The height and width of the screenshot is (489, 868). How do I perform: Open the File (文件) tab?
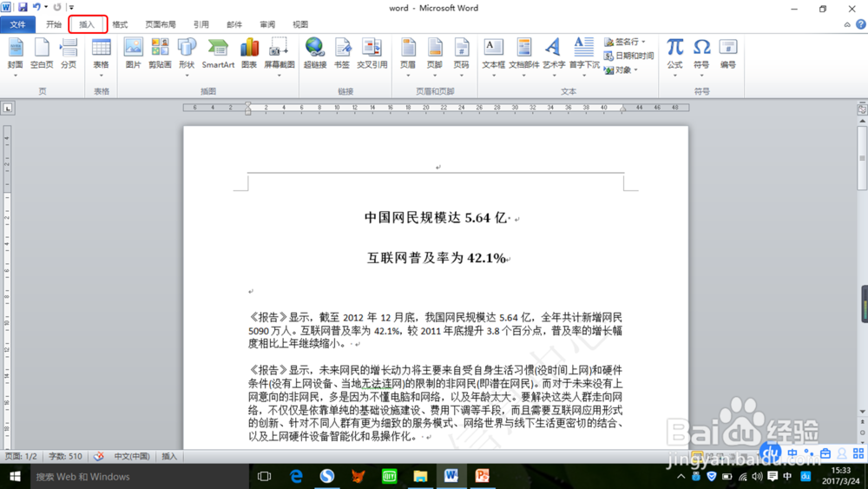[x=17, y=24]
